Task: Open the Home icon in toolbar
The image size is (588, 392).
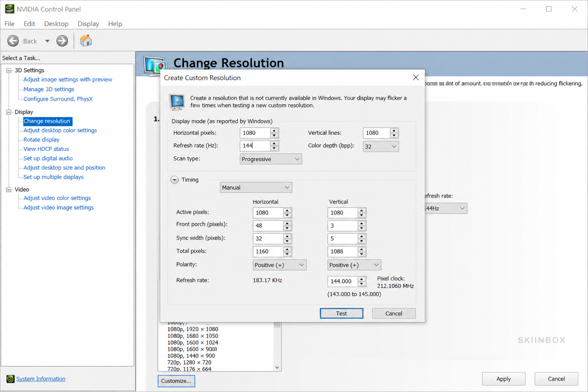Action: tap(86, 41)
